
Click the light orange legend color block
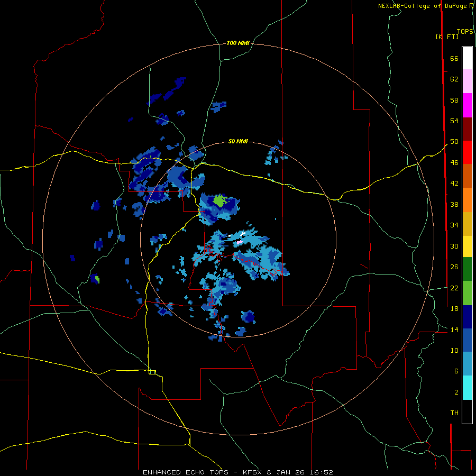(467, 200)
